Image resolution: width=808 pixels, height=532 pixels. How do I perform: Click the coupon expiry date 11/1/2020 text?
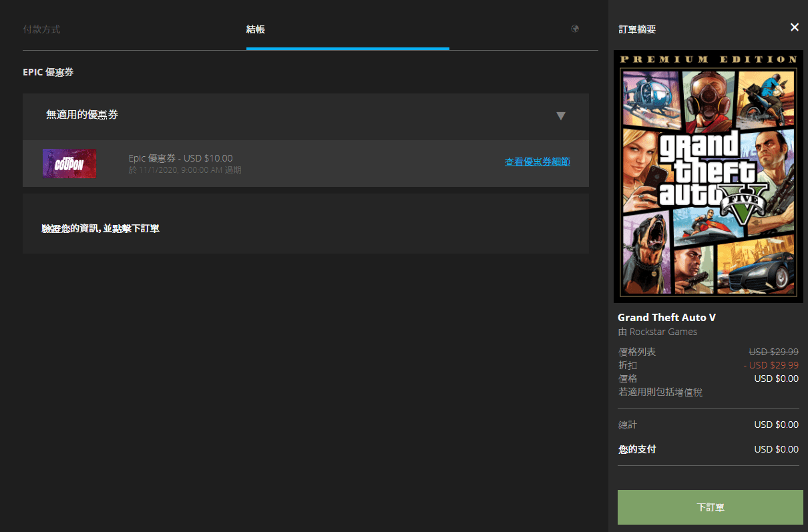coord(185,170)
